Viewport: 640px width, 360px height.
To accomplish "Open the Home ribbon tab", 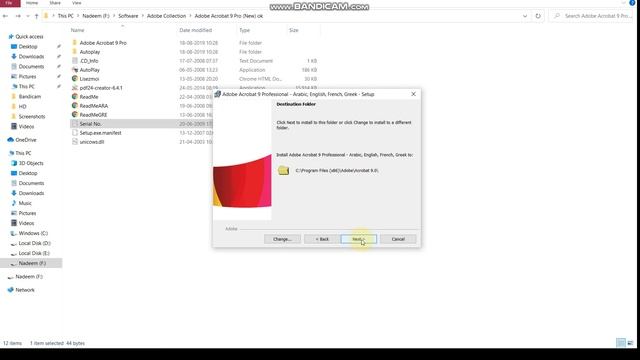I will pyautogui.click(x=32, y=3).
